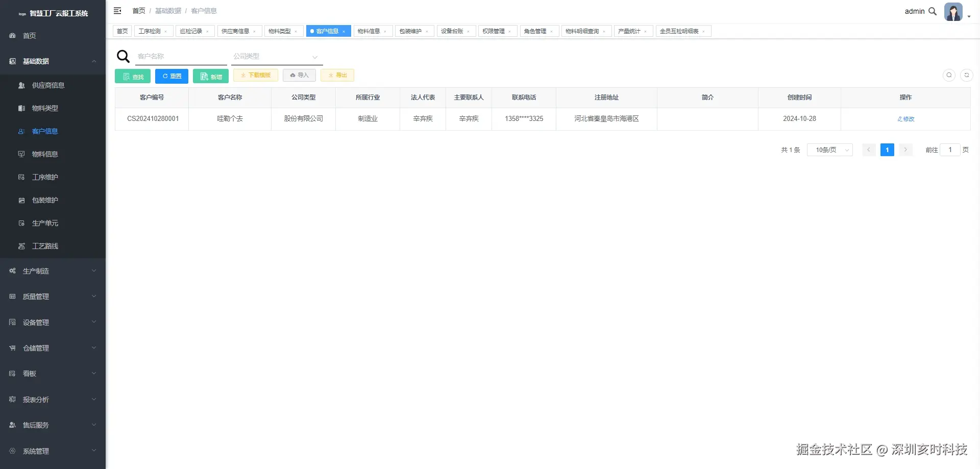Click the 看板 sidebar icon

pyautogui.click(x=12, y=374)
